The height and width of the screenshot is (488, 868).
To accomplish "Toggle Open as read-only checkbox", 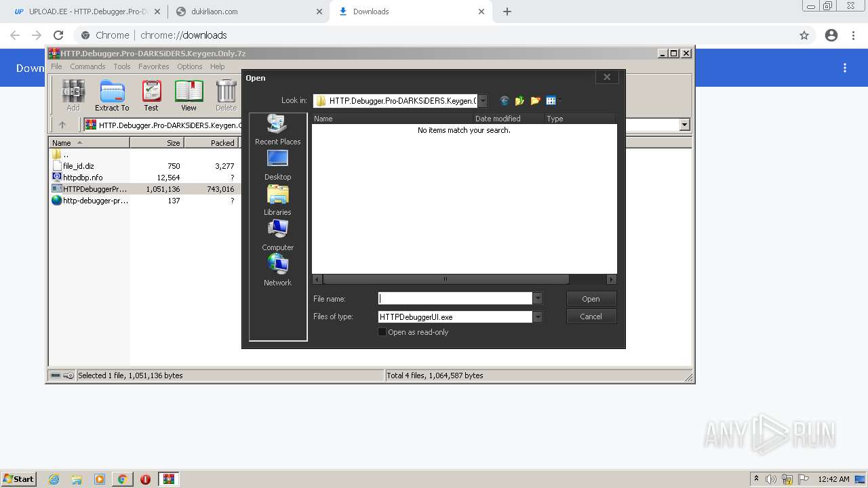I will [x=382, y=332].
